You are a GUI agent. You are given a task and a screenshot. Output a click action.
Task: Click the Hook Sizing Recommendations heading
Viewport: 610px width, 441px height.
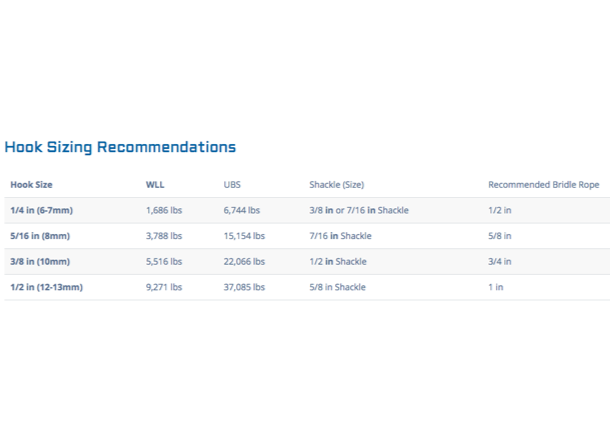(x=120, y=147)
